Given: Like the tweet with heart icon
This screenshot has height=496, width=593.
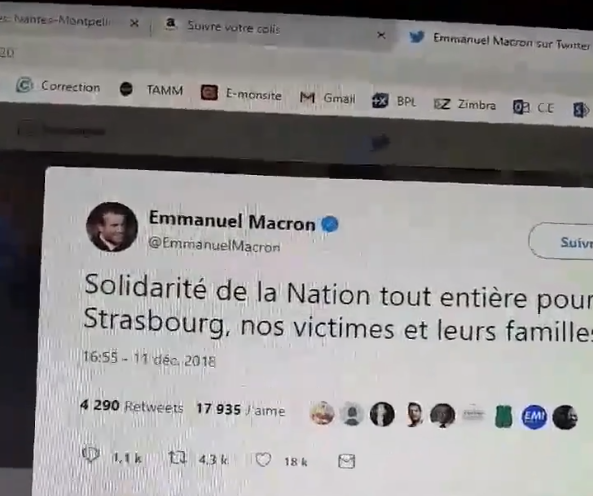Looking at the screenshot, I should [263, 460].
